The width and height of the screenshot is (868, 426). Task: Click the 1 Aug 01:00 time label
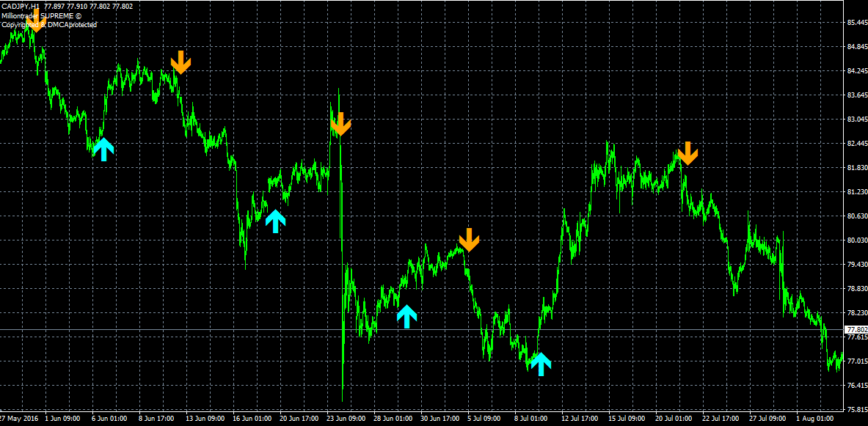tap(814, 418)
